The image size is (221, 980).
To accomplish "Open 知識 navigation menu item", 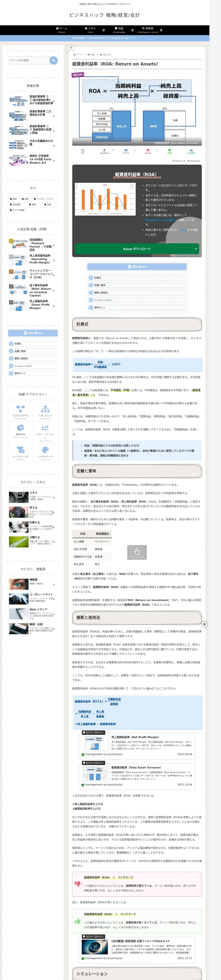I will 119,30.
